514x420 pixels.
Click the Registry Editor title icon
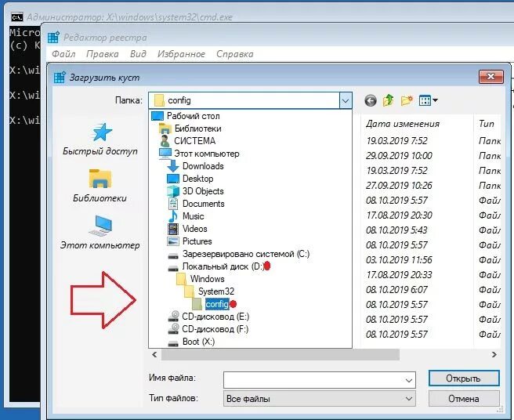pyautogui.click(x=53, y=38)
